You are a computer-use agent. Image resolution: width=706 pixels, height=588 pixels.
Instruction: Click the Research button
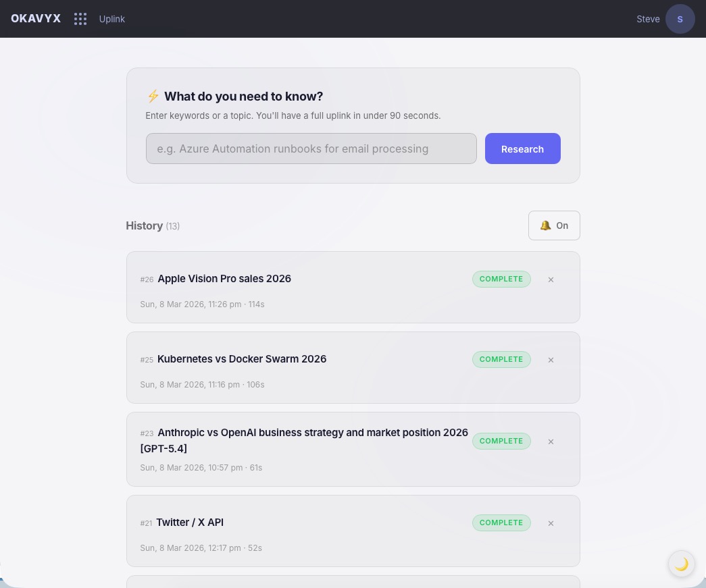[x=522, y=149]
